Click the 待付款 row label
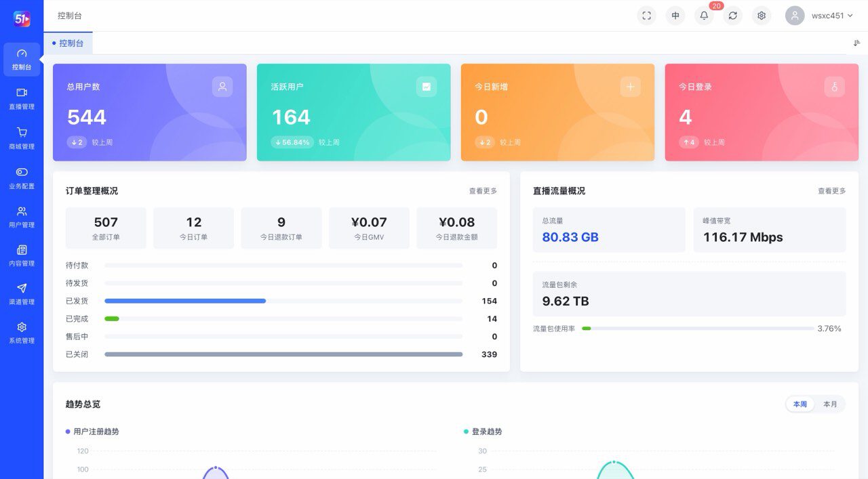868x479 pixels. [x=77, y=266]
